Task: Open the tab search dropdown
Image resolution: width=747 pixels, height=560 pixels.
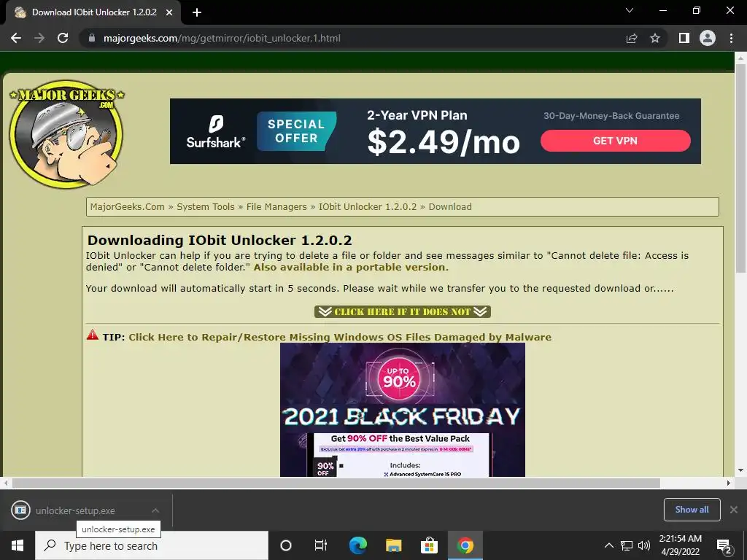Action: (x=630, y=10)
